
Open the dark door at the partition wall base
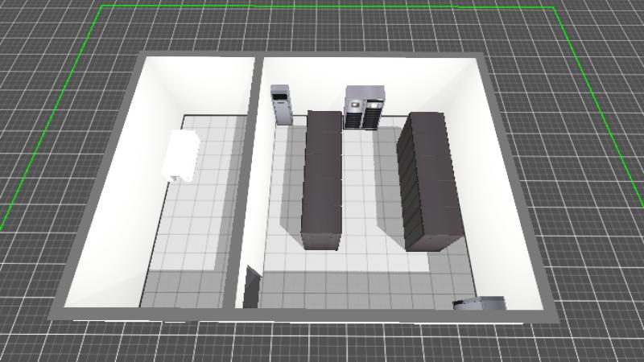[x=252, y=288]
